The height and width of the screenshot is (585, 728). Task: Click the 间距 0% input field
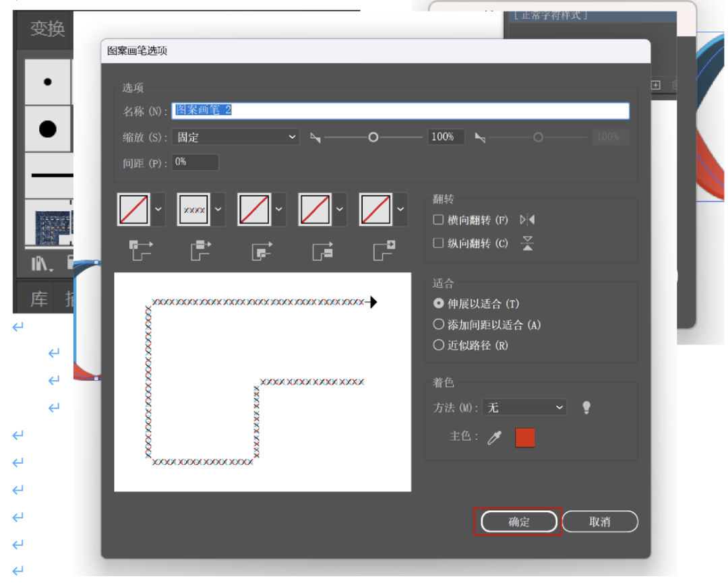[x=195, y=162]
